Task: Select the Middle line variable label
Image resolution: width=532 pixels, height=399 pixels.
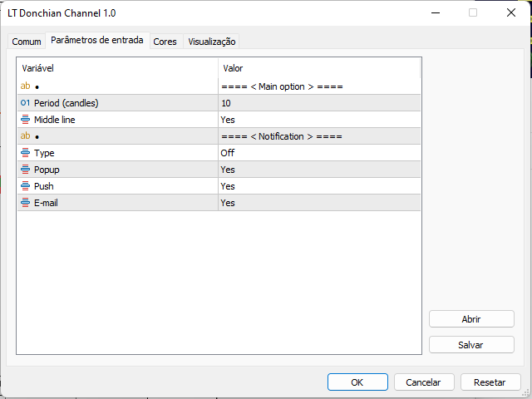Action: (55, 120)
